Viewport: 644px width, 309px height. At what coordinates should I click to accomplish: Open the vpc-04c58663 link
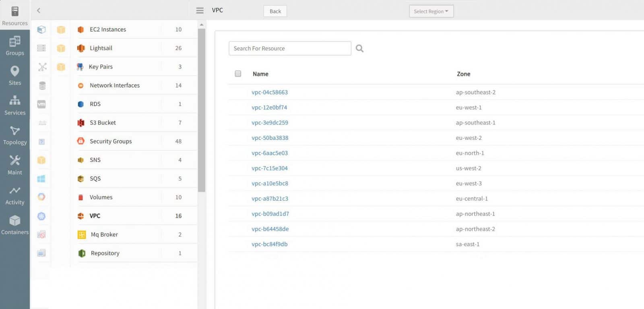coord(270,92)
